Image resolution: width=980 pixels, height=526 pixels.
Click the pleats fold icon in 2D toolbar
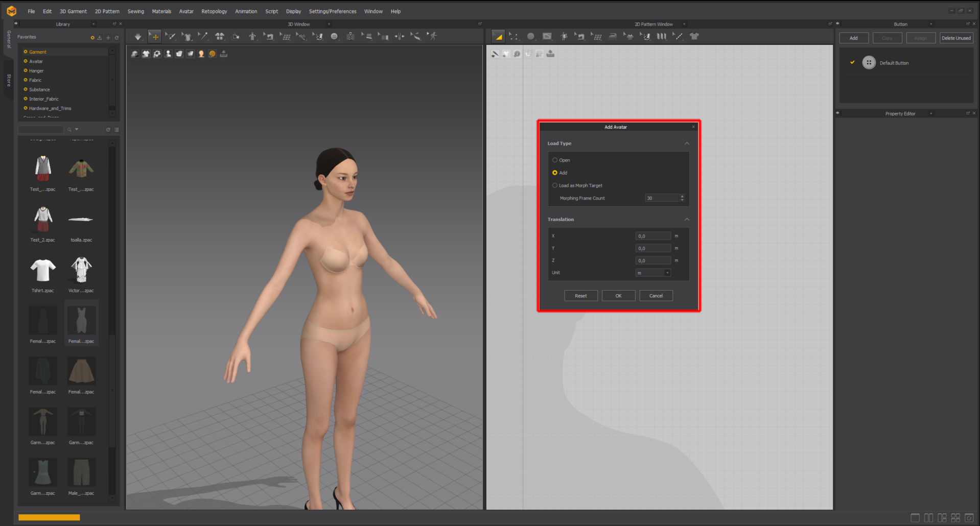(662, 37)
